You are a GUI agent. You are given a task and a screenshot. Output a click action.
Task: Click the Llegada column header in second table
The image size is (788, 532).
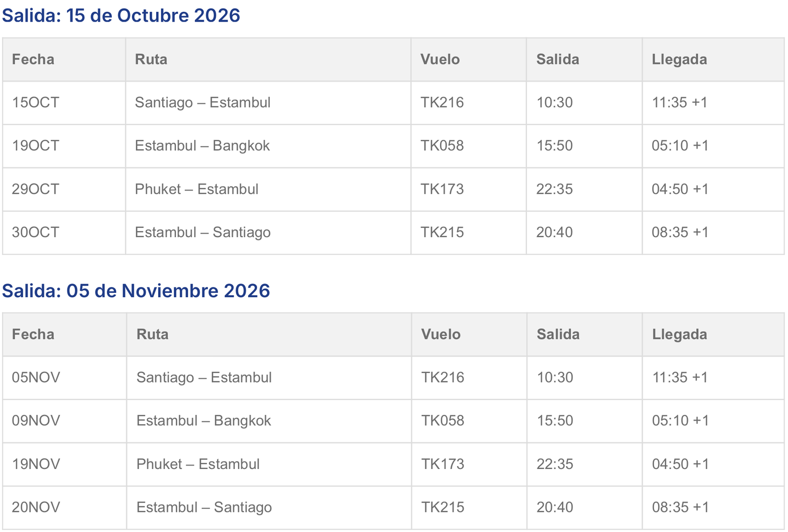click(680, 335)
